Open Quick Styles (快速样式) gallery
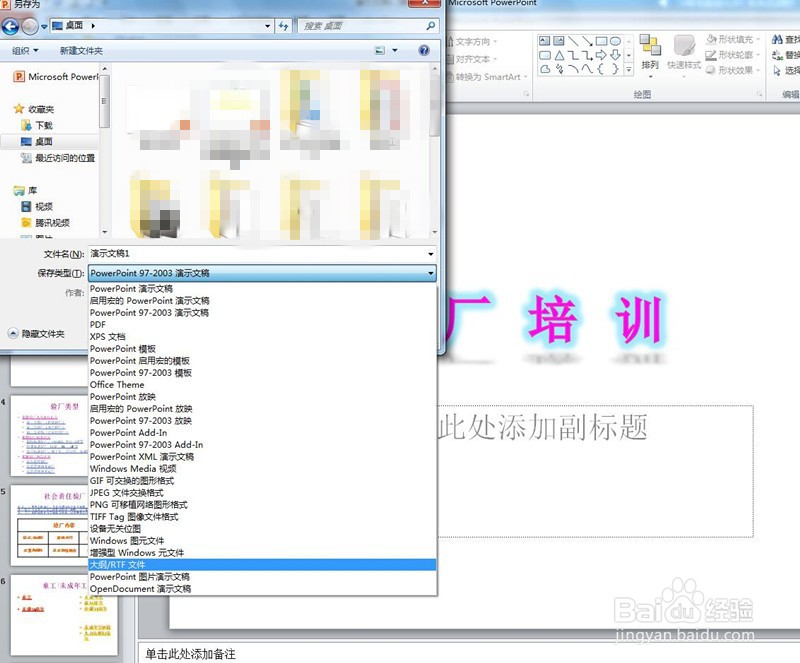The height and width of the screenshot is (663, 800). pyautogui.click(x=684, y=56)
